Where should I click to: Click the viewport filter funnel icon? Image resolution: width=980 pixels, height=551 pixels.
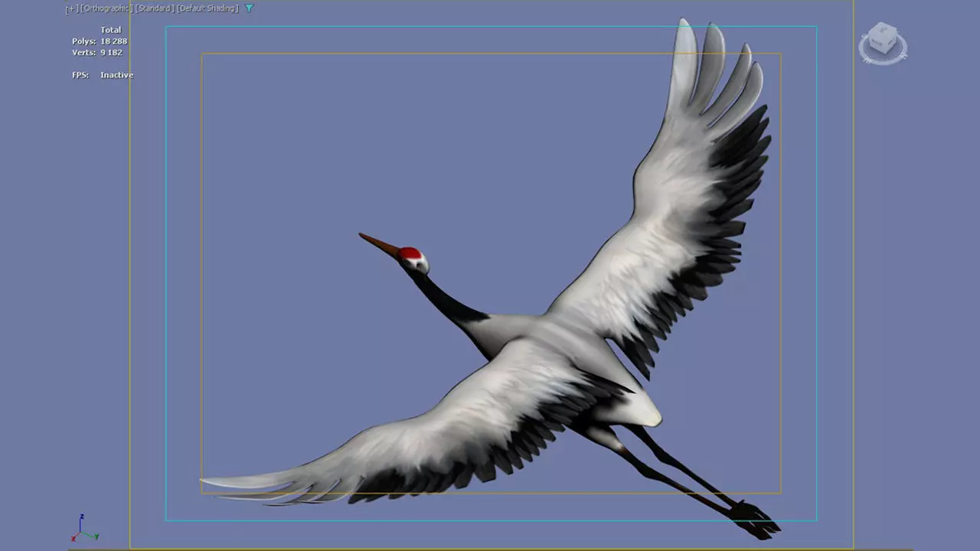[x=249, y=8]
